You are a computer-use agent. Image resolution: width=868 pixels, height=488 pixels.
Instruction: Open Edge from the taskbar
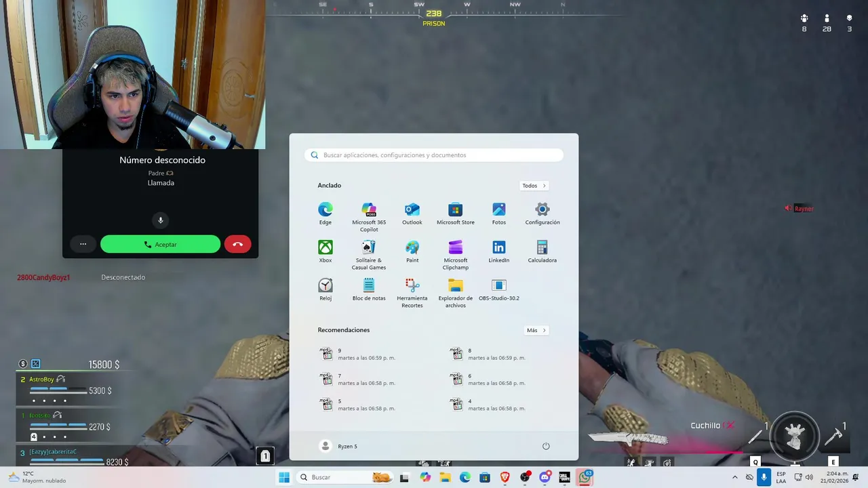tap(465, 477)
